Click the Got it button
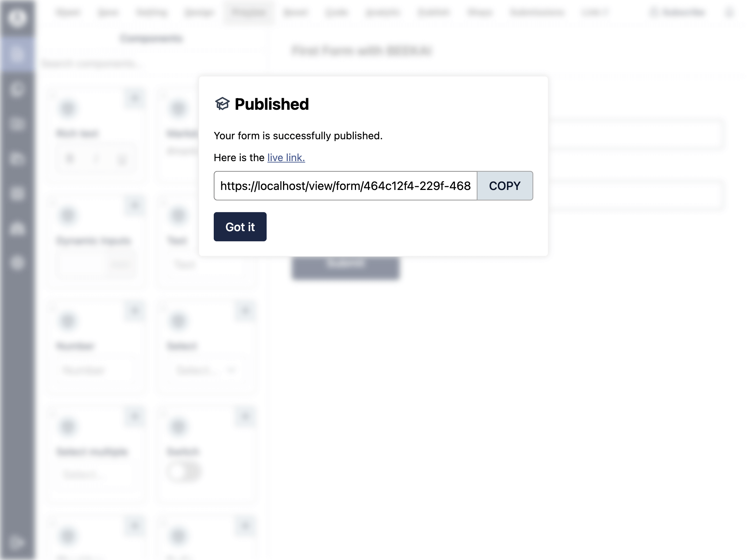 tap(240, 226)
